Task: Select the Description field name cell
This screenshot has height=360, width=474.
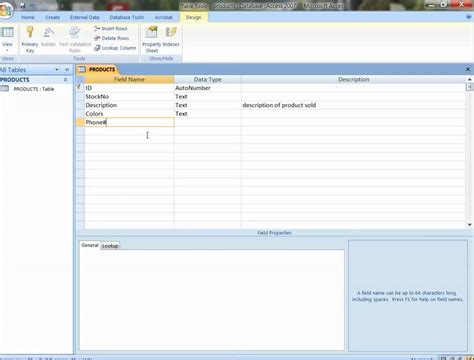Action: [x=129, y=105]
